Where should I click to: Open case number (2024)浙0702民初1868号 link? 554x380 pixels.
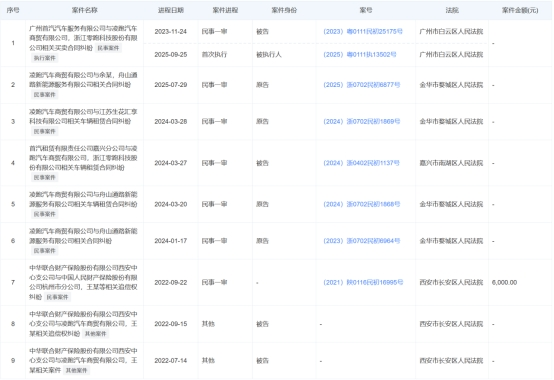361,204
